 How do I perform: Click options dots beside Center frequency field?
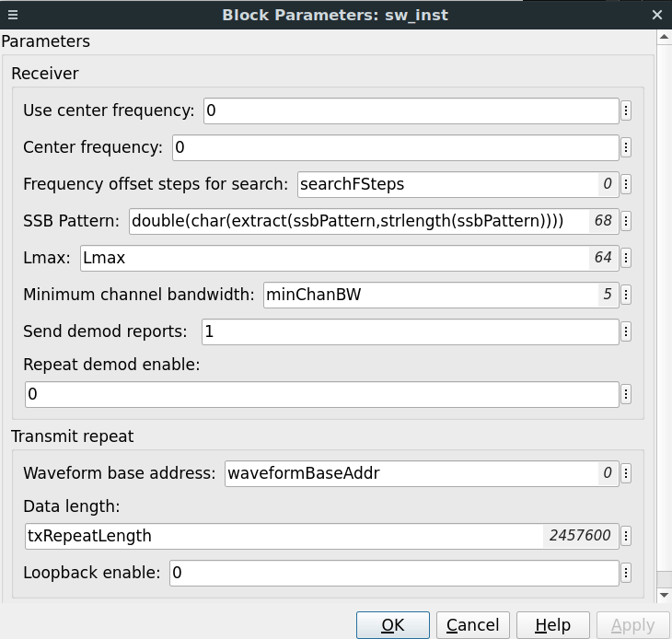click(626, 147)
